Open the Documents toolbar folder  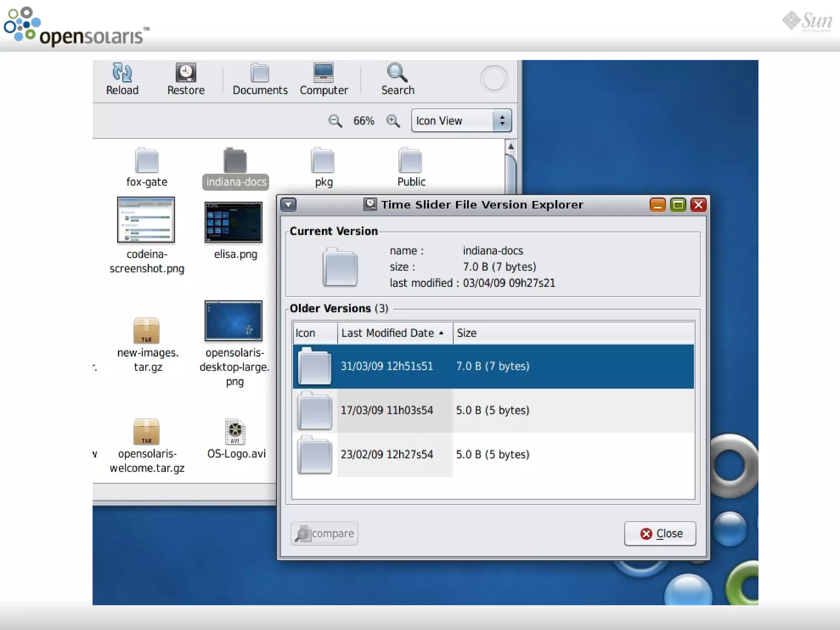260,73
